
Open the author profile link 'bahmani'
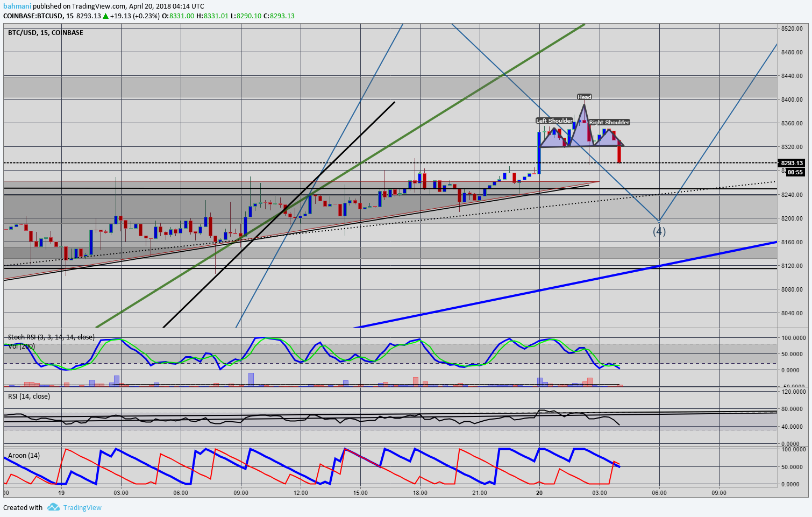pos(17,6)
